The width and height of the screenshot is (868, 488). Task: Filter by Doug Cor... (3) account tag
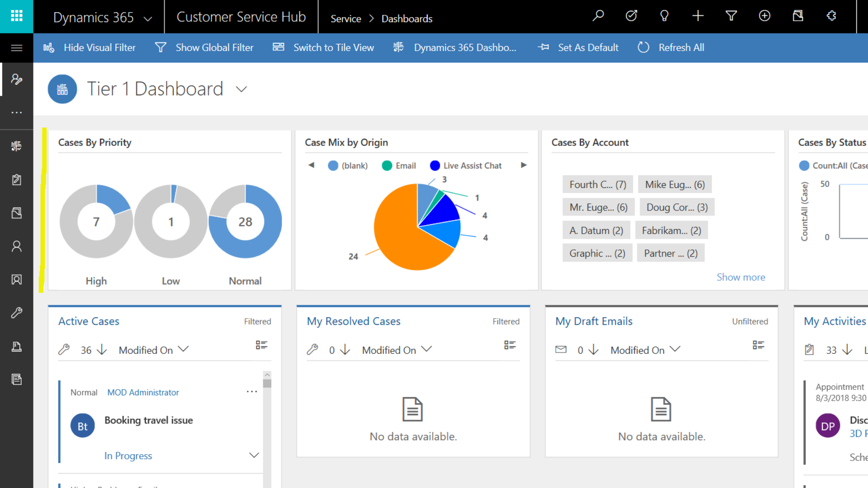tap(677, 207)
